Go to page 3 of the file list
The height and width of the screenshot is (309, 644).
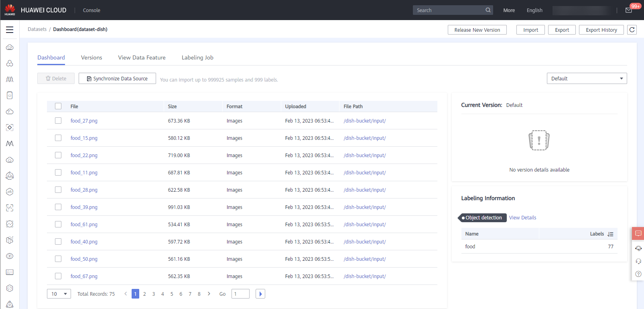(154, 294)
